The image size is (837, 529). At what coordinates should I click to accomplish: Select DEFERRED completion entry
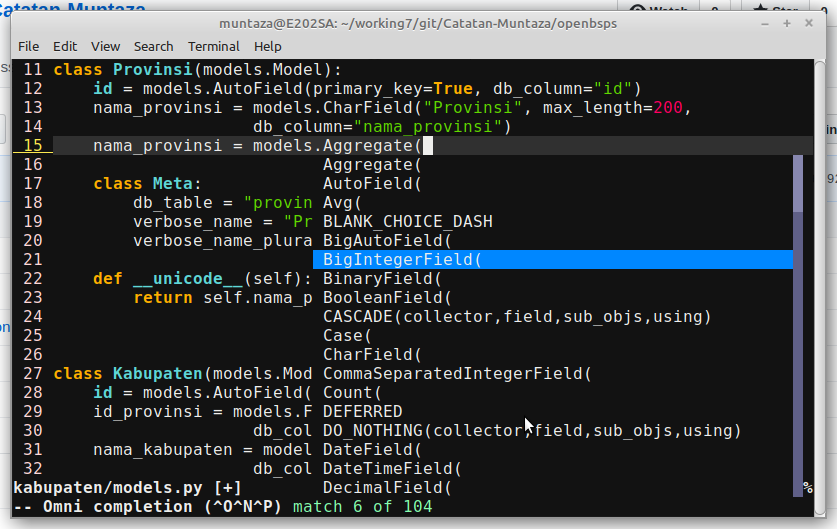tap(552, 412)
